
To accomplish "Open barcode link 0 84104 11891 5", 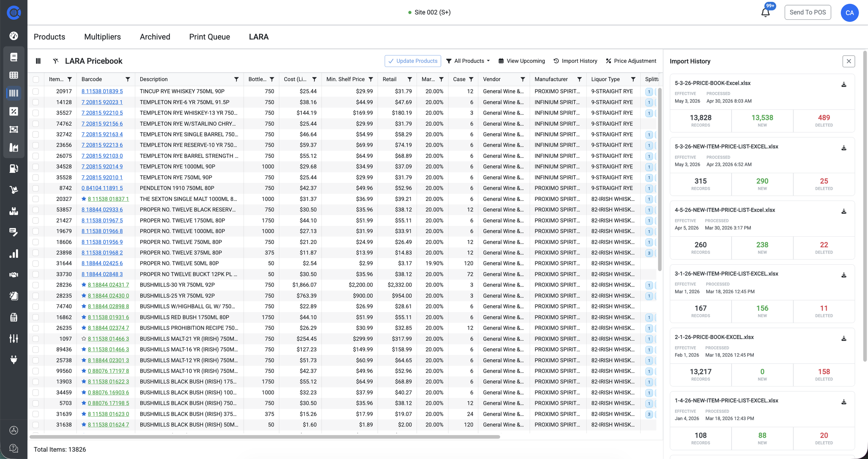I will 102,188.
